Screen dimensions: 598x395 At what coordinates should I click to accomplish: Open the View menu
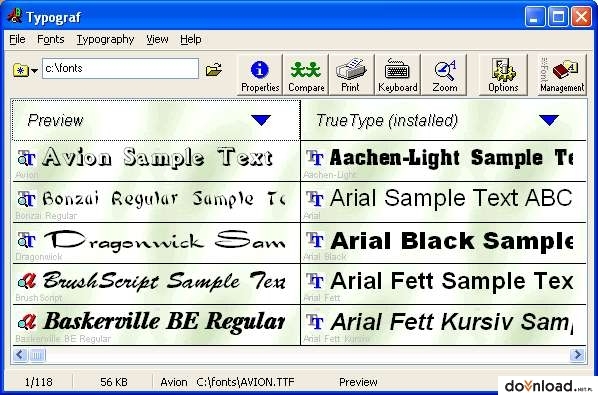(157, 39)
